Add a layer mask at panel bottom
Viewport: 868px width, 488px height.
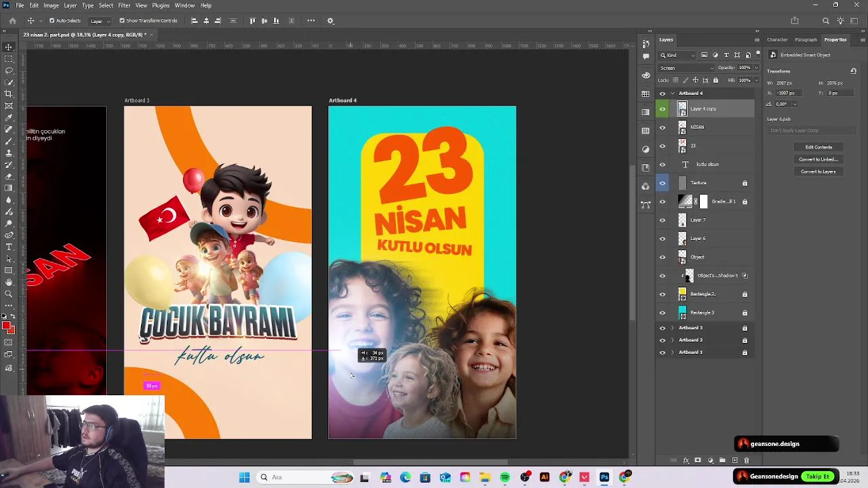coord(698,460)
